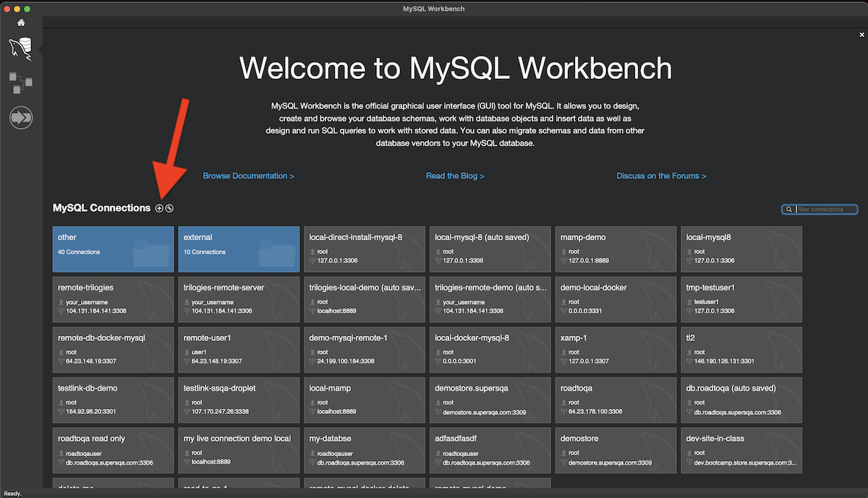Open the migration wizard sidebar icon
Viewport: 868px width, 498px height.
tap(21, 117)
